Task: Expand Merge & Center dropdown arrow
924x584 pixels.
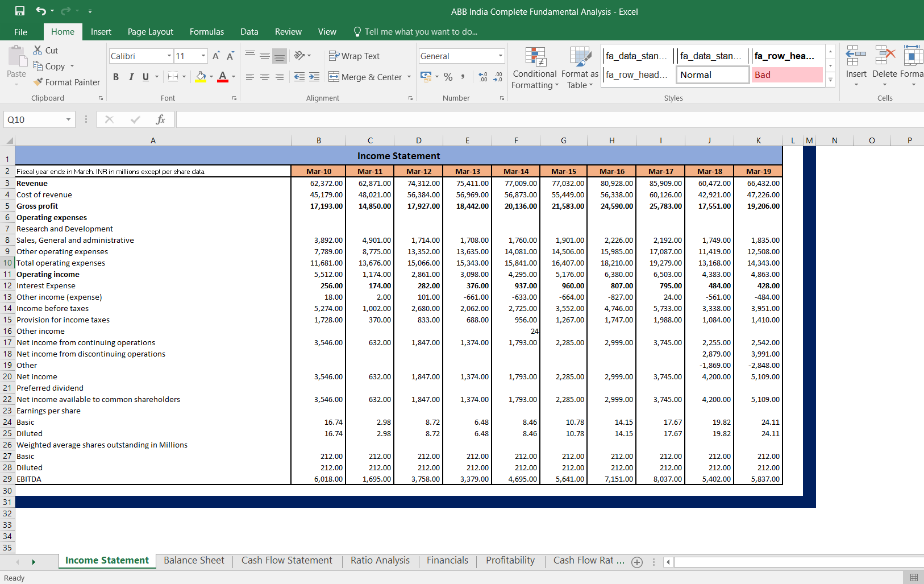Action: (409, 77)
